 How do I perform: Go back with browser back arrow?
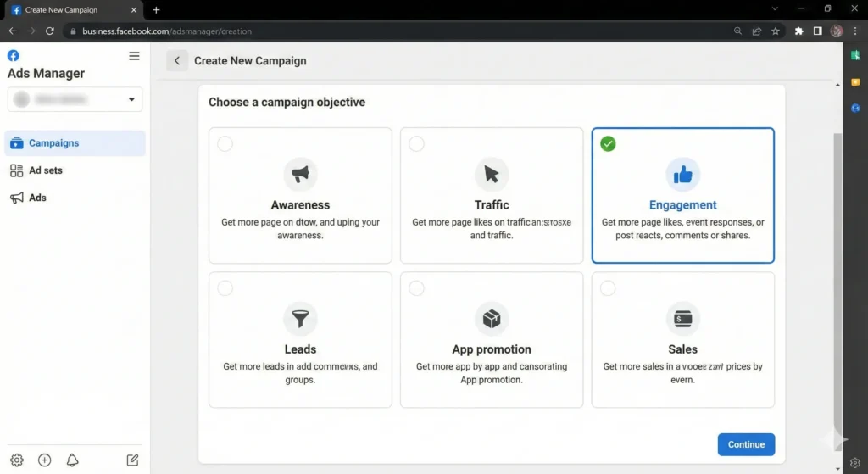pyautogui.click(x=13, y=31)
